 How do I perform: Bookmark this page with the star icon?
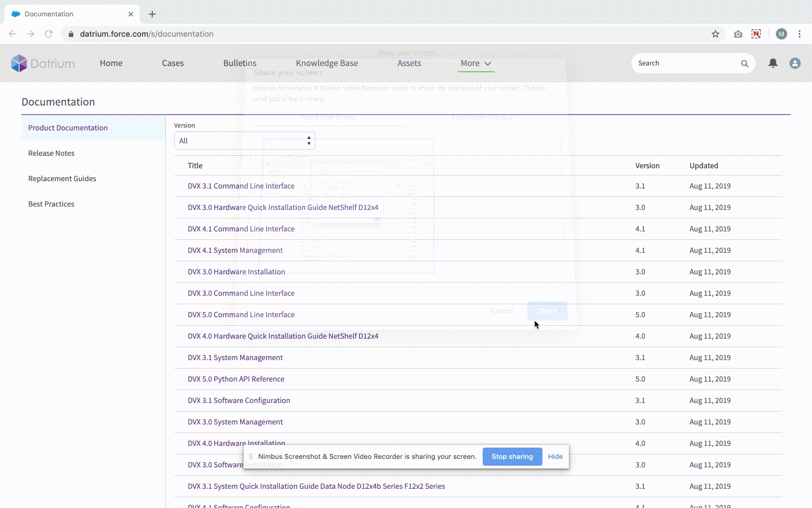point(716,34)
